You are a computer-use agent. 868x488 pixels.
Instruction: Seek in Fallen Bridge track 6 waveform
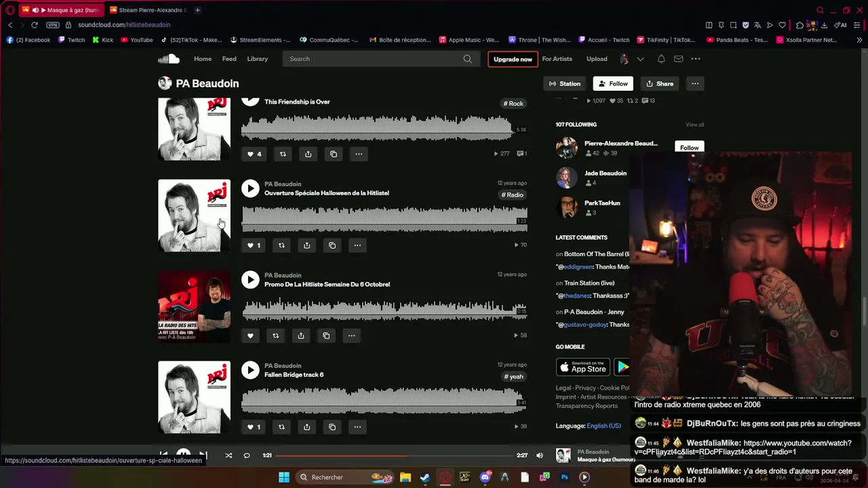(x=384, y=400)
